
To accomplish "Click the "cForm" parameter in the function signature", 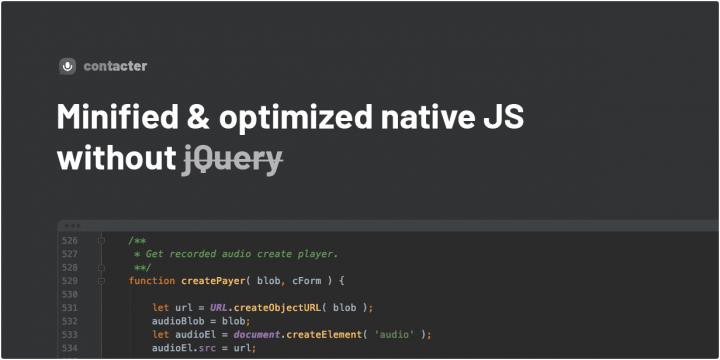I will [307, 281].
